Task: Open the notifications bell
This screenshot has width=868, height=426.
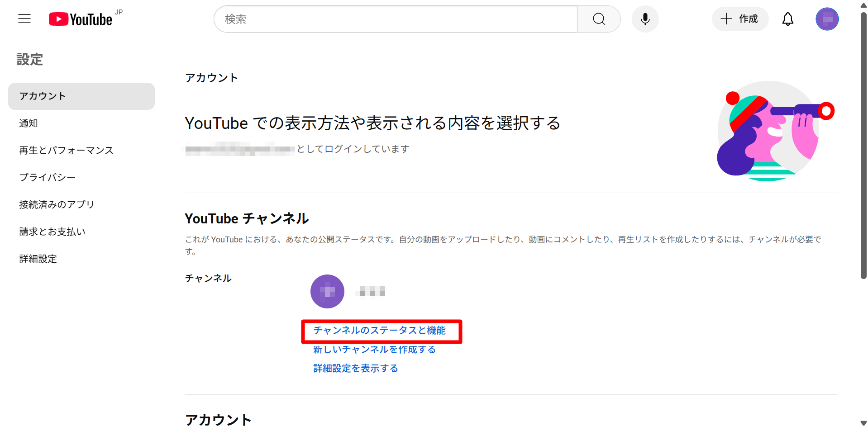Action: [x=787, y=19]
